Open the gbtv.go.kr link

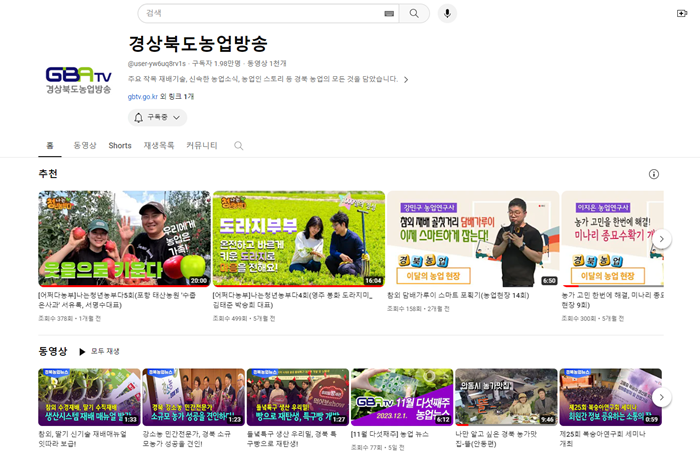click(142, 97)
